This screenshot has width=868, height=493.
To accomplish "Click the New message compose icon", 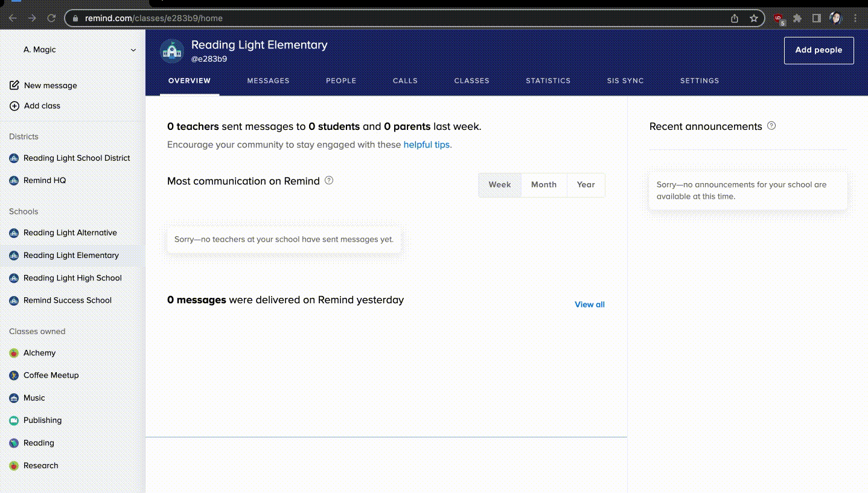I will 14,85.
